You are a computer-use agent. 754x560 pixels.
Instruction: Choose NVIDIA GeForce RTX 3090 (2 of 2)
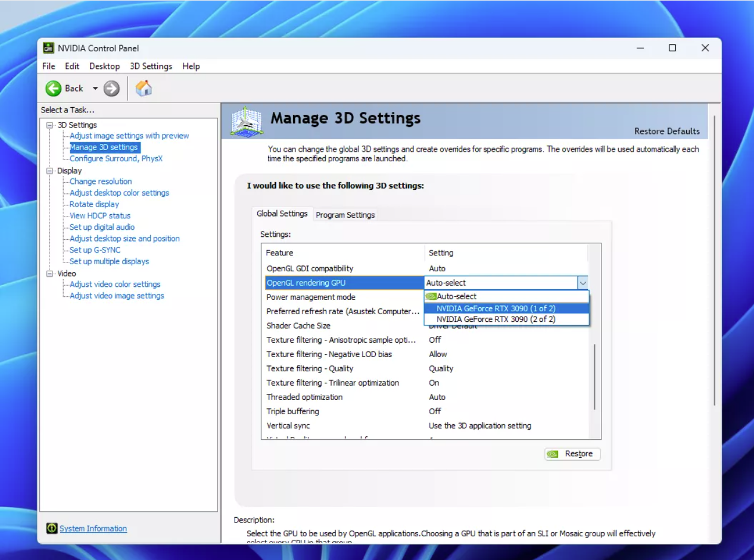tap(506, 319)
